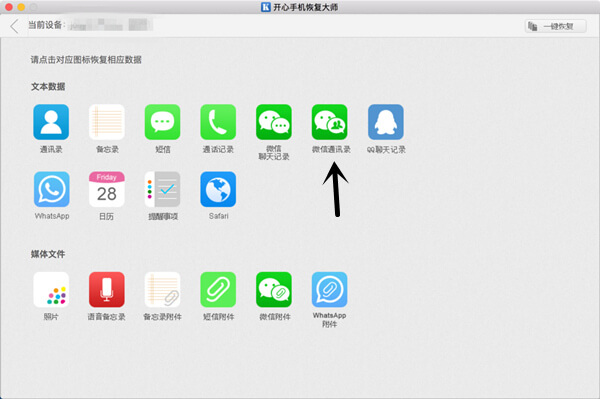Open the 日历 calendar icon
The height and width of the screenshot is (399, 600).
pos(107,189)
